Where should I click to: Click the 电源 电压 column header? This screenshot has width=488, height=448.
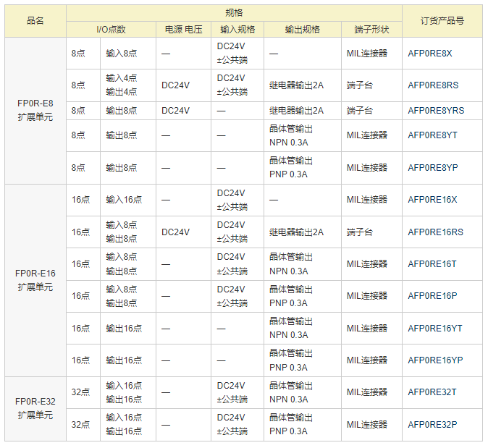183,30
